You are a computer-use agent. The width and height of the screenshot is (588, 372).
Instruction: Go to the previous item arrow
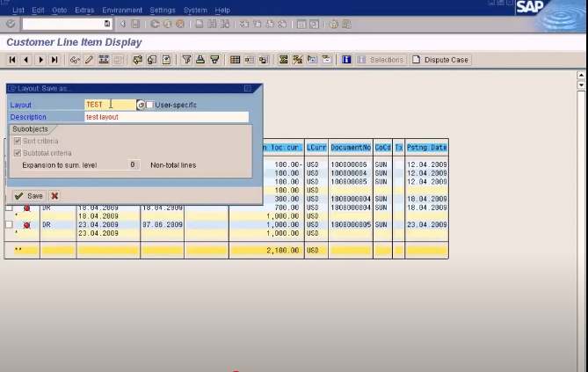click(25, 60)
